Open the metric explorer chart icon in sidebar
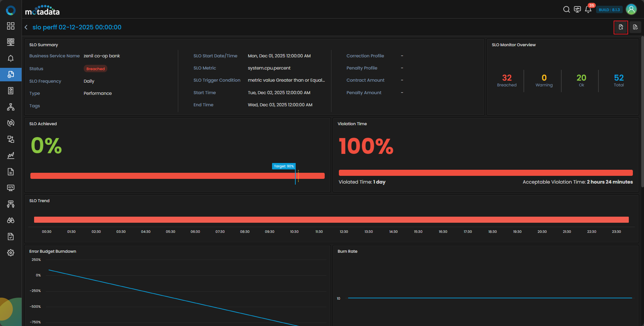This screenshot has width=644, height=326. [x=11, y=156]
